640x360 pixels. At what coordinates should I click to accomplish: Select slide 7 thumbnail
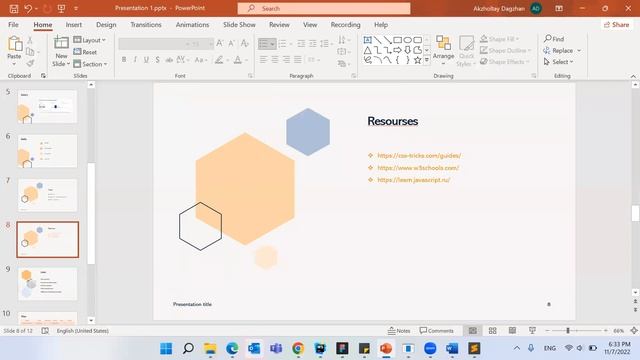[47, 195]
